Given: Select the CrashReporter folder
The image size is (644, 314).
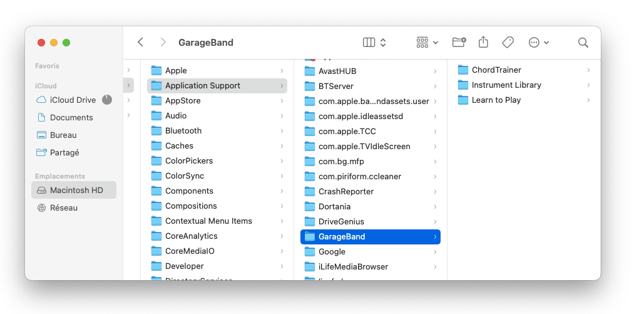Looking at the screenshot, I should [x=371, y=191].
